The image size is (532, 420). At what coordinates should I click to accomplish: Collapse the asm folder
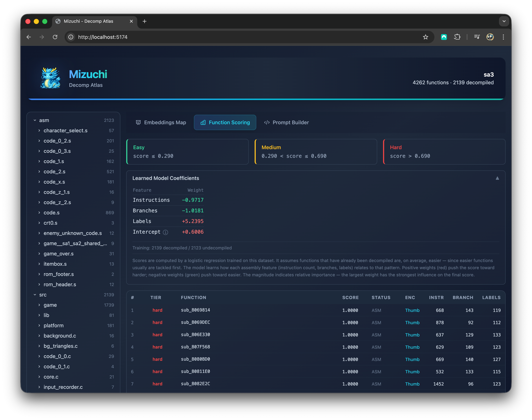point(35,121)
